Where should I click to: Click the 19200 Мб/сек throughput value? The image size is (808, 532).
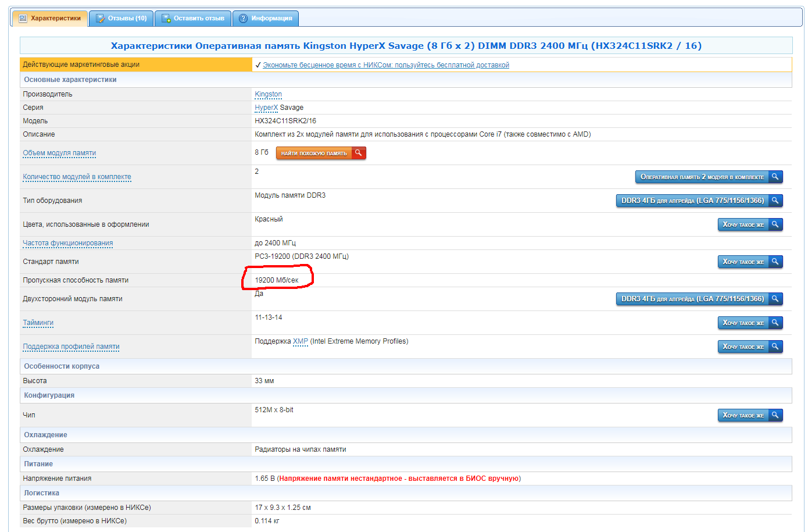point(277,280)
